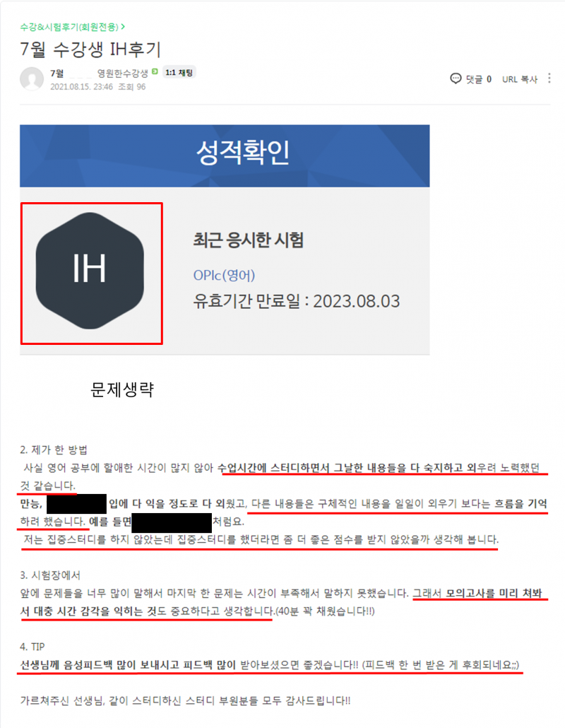
Task: Start a 1:1 채팅 with the author
Action: pos(179,72)
